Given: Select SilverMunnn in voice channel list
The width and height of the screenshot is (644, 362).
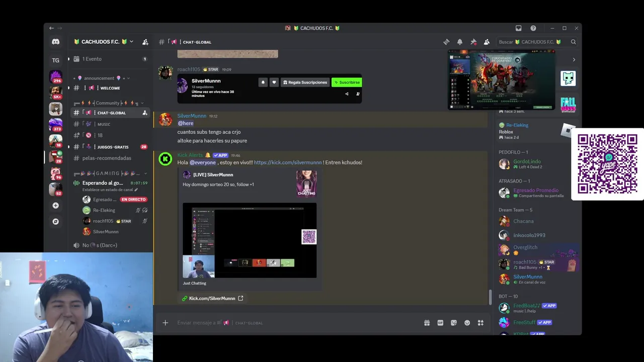Looking at the screenshot, I should (115, 232).
